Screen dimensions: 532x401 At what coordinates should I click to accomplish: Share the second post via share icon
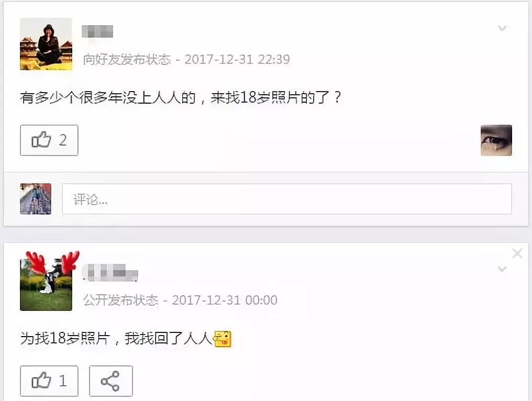click(x=110, y=381)
